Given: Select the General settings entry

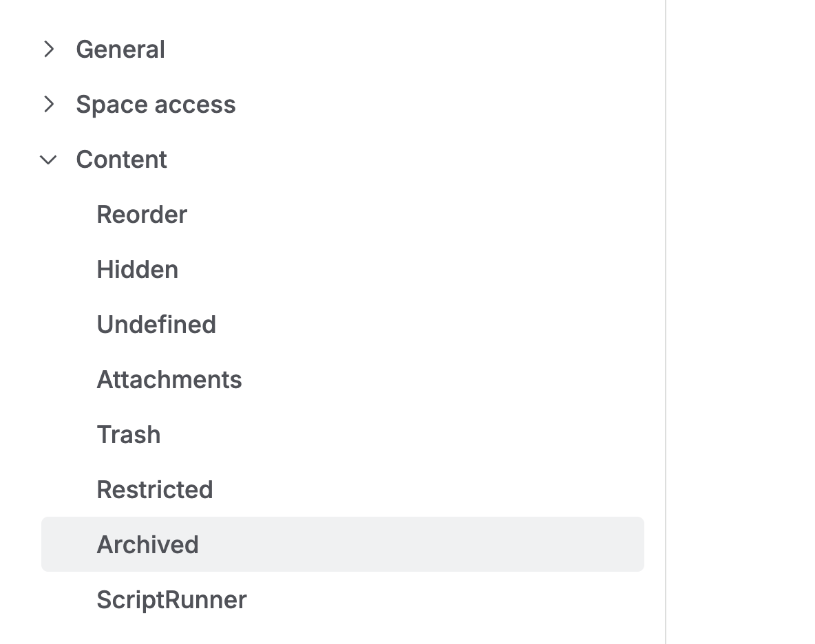Looking at the screenshot, I should point(120,49).
